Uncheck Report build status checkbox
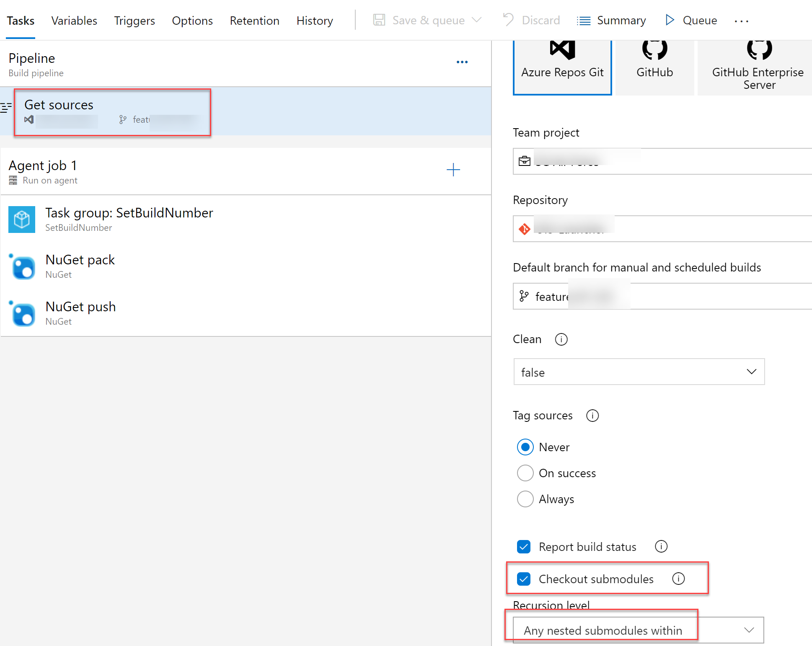 point(524,547)
